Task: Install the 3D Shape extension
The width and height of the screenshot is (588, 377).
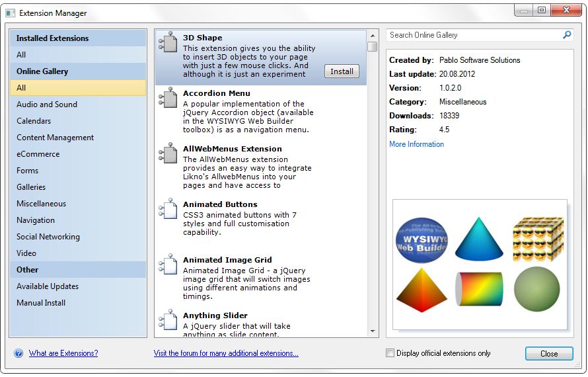Action: 342,71
